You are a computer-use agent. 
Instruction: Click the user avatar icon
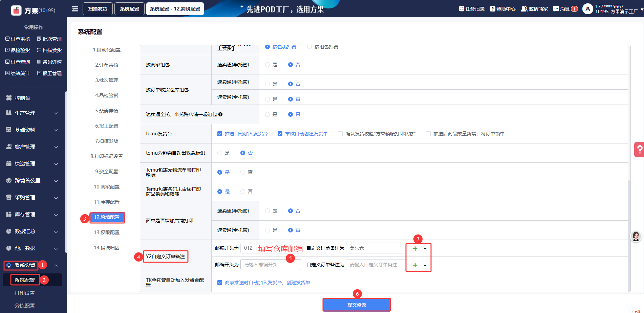coord(587,9)
